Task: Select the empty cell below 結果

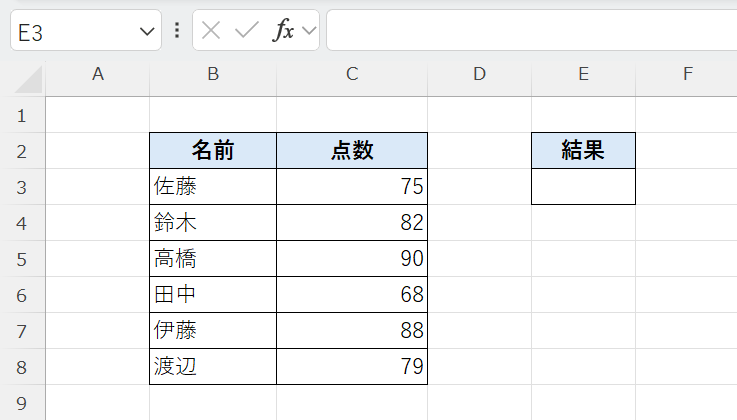Action: tap(583, 187)
